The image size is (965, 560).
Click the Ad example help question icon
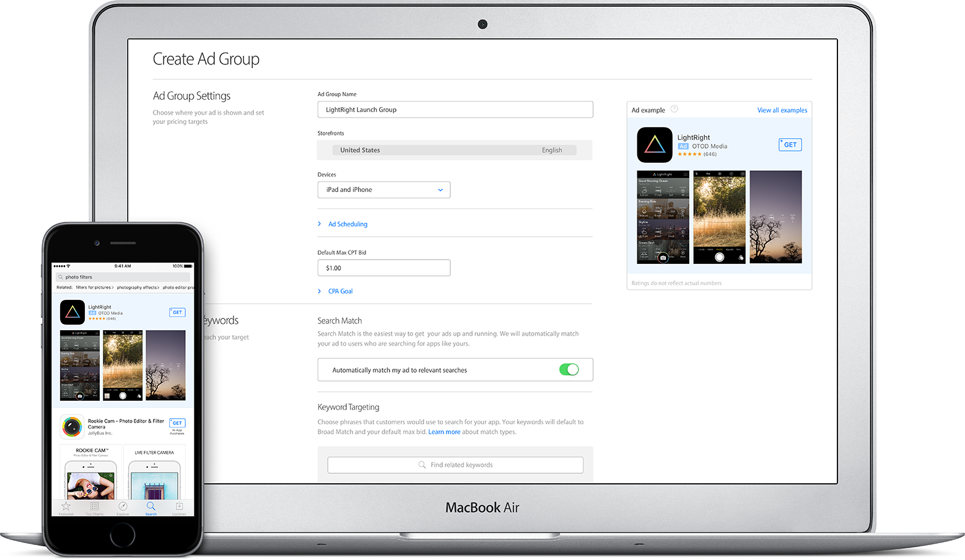tap(675, 109)
